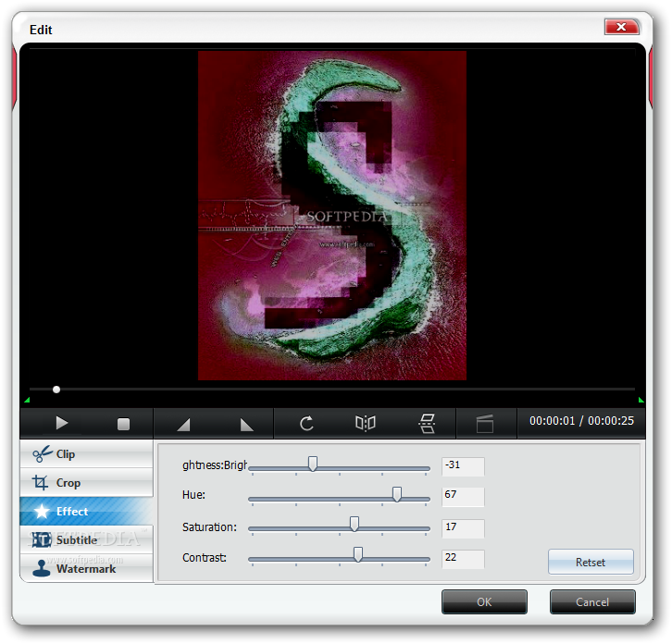This screenshot has height=644, width=672.
Task: Click the star icon on the Effect tab
Action: pos(42,511)
